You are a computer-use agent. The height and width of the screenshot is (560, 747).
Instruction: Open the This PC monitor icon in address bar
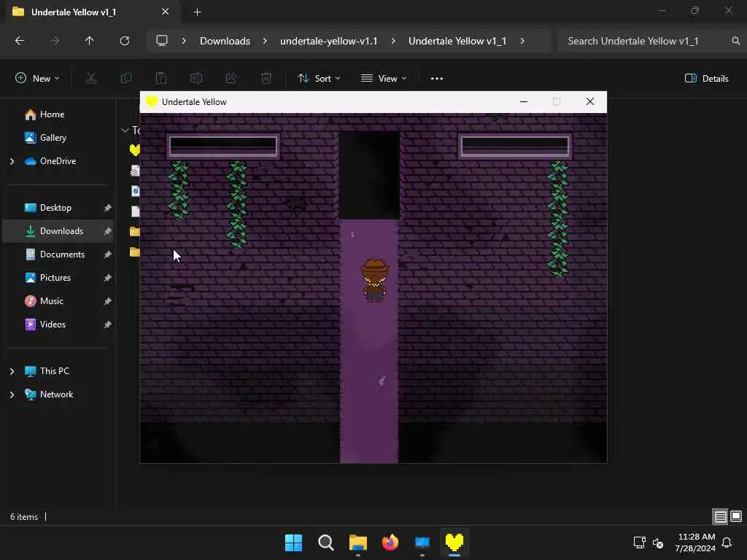(x=162, y=41)
